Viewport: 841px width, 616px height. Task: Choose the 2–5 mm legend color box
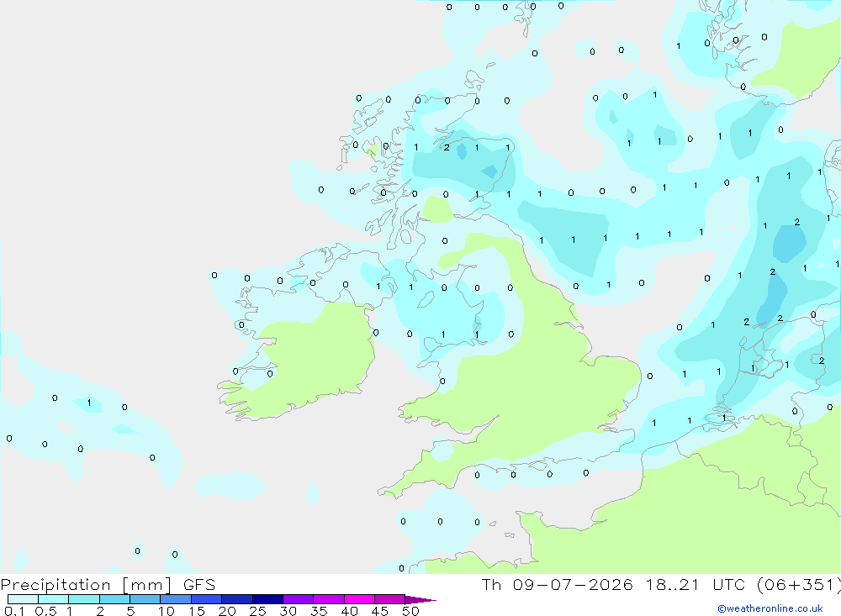[114, 599]
